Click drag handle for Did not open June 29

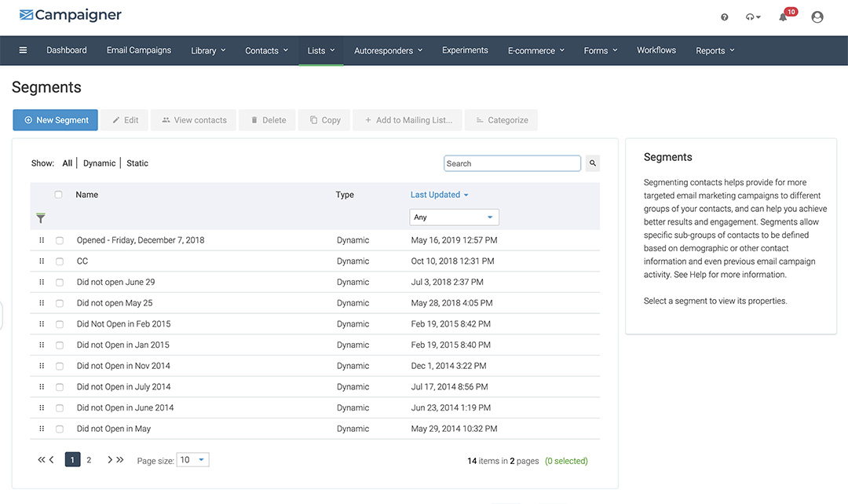pyautogui.click(x=42, y=283)
